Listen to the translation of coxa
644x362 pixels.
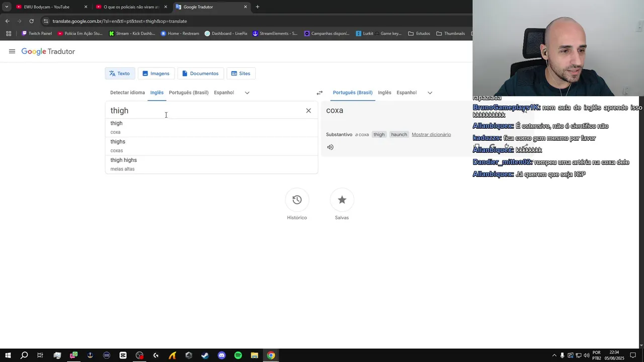click(330, 147)
